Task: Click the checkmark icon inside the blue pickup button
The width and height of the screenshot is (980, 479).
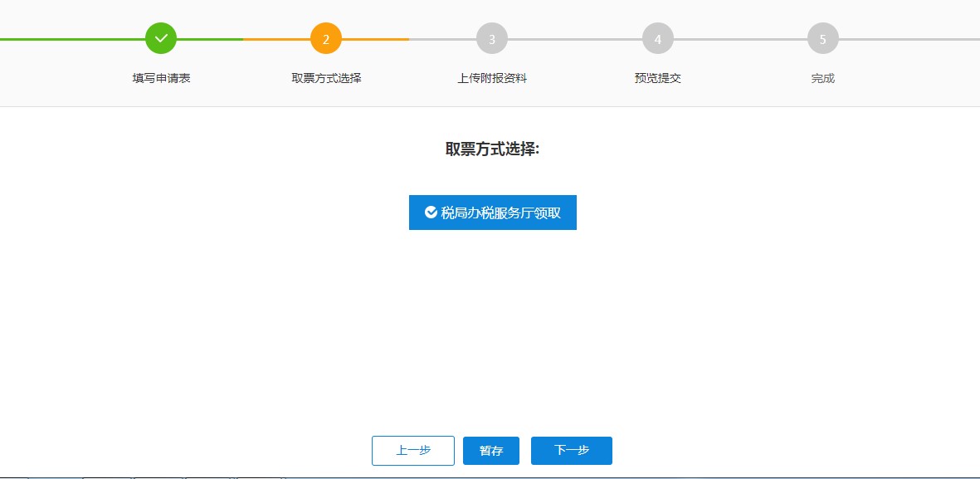Action: click(429, 212)
